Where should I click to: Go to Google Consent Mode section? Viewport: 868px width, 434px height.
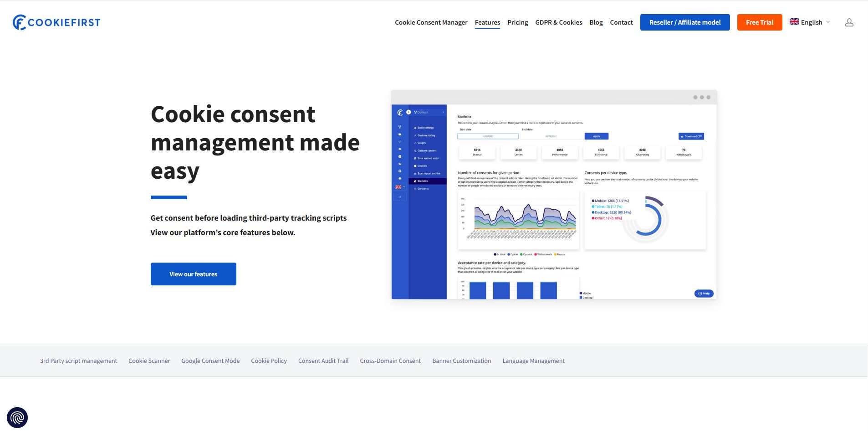(x=210, y=361)
